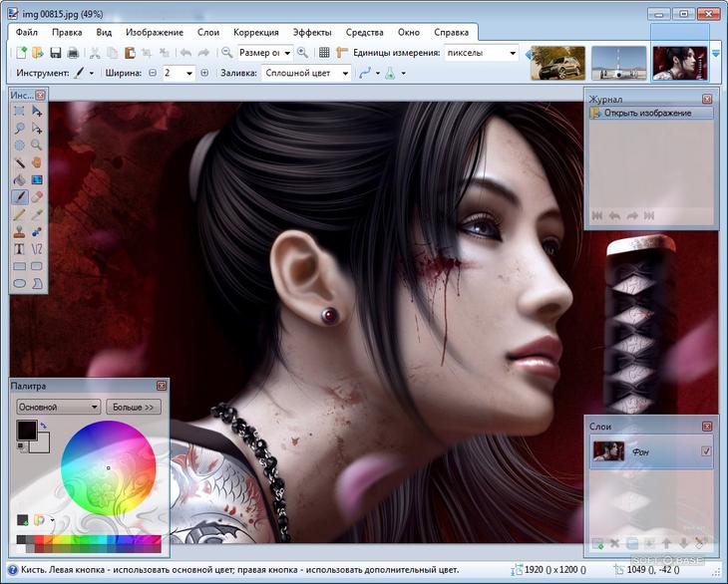Viewport: 728px width, 584px height.
Task: Toggle visibility checkbox of Фон layer
Action: tap(706, 452)
